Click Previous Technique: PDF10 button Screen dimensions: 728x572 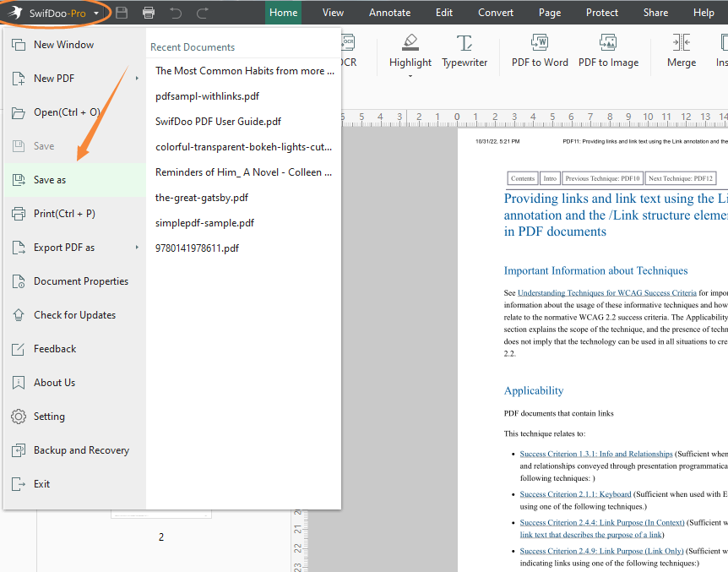click(x=602, y=178)
